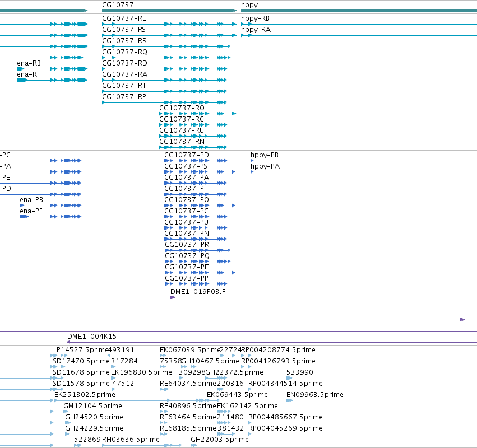Click the hppy-PB protein label

pyautogui.click(x=265, y=155)
